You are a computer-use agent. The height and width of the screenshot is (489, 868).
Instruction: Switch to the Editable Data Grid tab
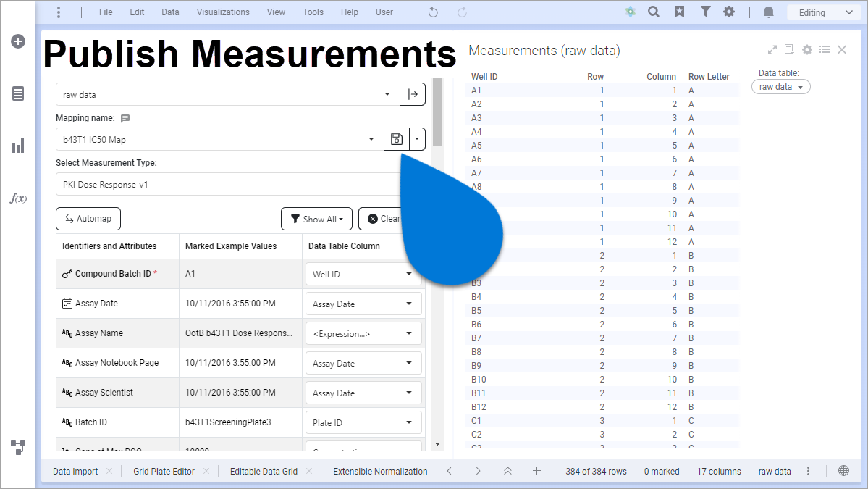264,472
